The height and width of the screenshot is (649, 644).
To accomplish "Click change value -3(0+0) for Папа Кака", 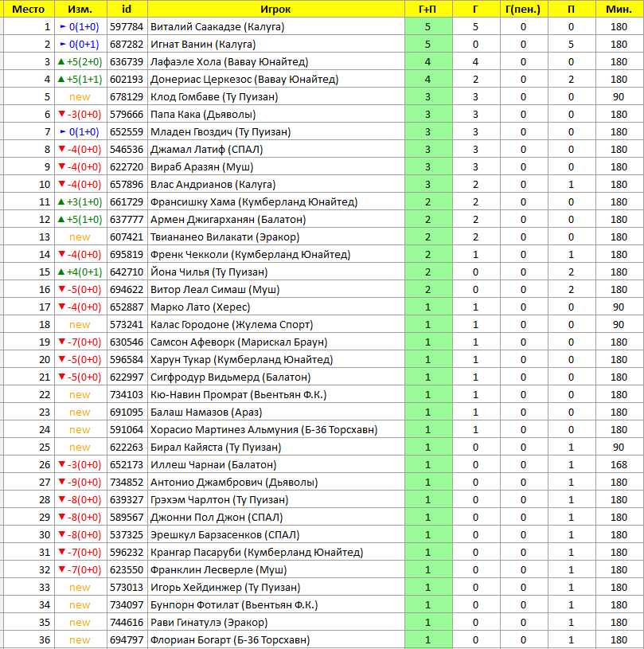I will point(80,114).
